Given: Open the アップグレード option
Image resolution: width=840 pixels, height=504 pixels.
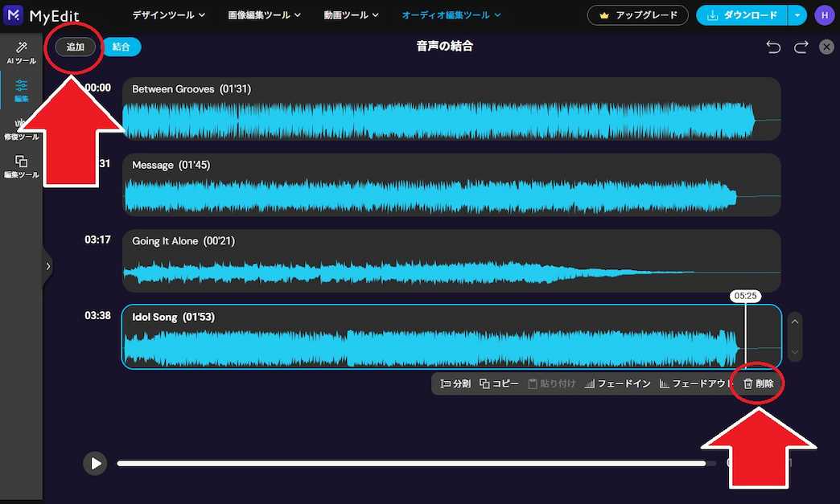Looking at the screenshot, I should 638,15.
